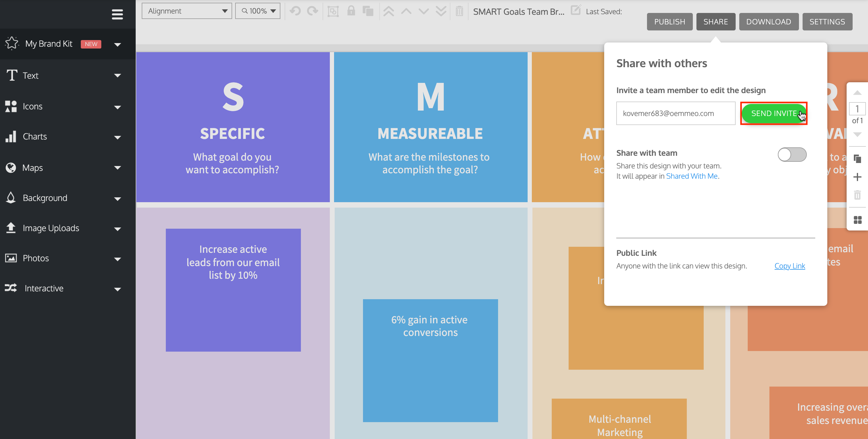The height and width of the screenshot is (439, 868).
Task: Click the My Brand Kit star icon
Action: coord(12,43)
